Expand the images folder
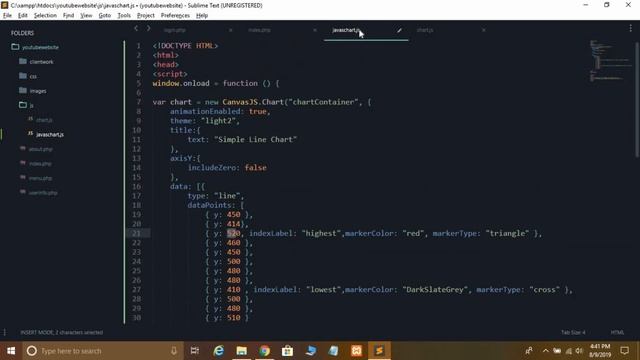Image resolution: width=640 pixels, height=360 pixels. (23, 91)
